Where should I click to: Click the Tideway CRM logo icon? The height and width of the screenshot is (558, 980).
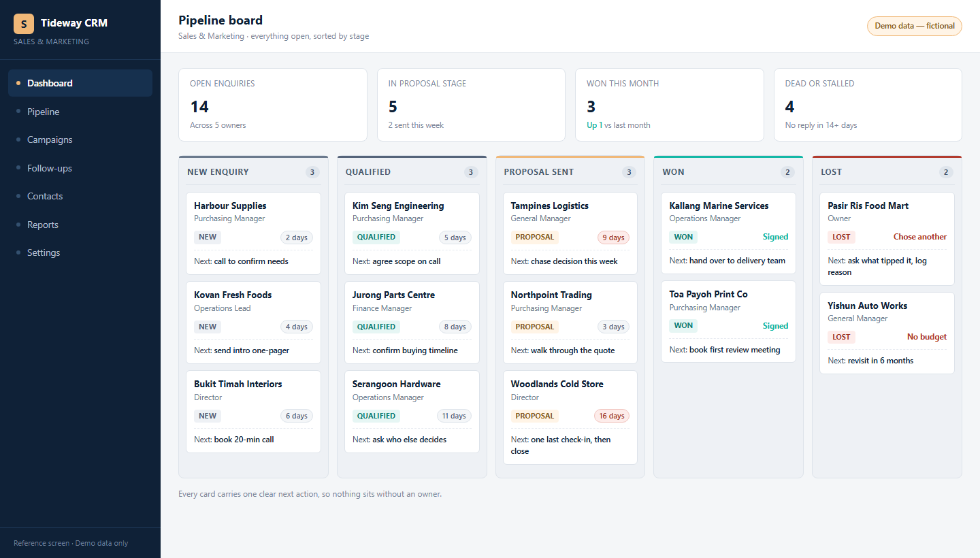[24, 24]
